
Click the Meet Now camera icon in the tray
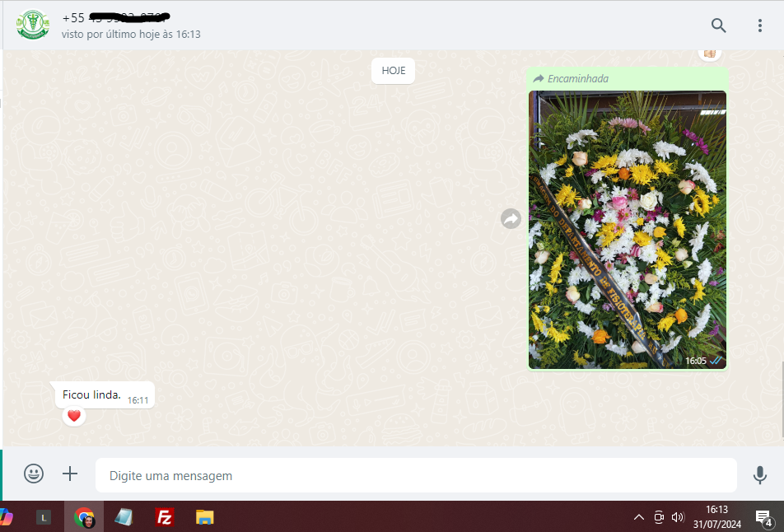(x=659, y=517)
